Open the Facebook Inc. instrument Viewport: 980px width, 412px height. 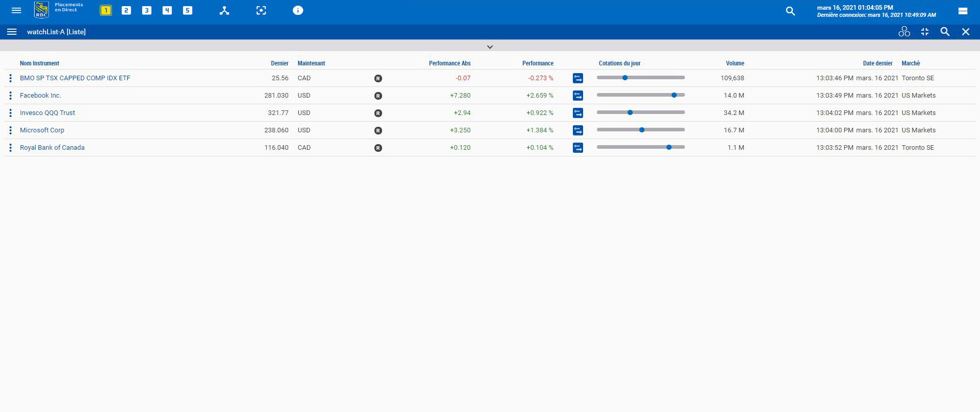coord(40,96)
